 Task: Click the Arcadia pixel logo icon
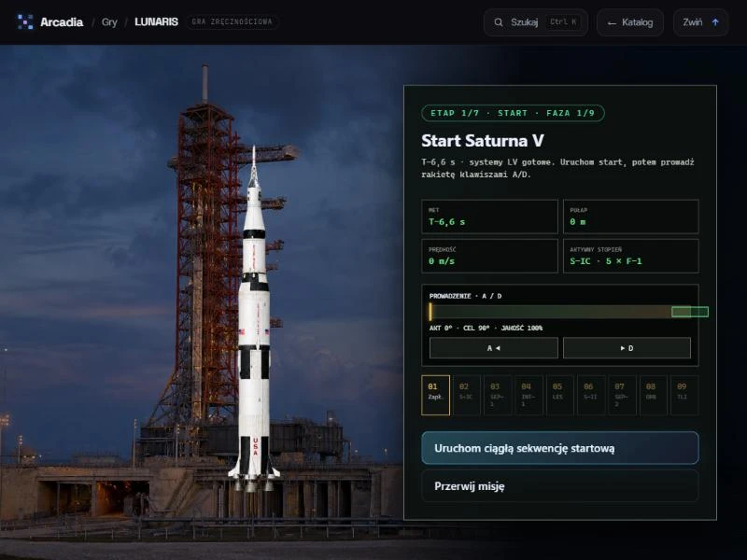25,21
